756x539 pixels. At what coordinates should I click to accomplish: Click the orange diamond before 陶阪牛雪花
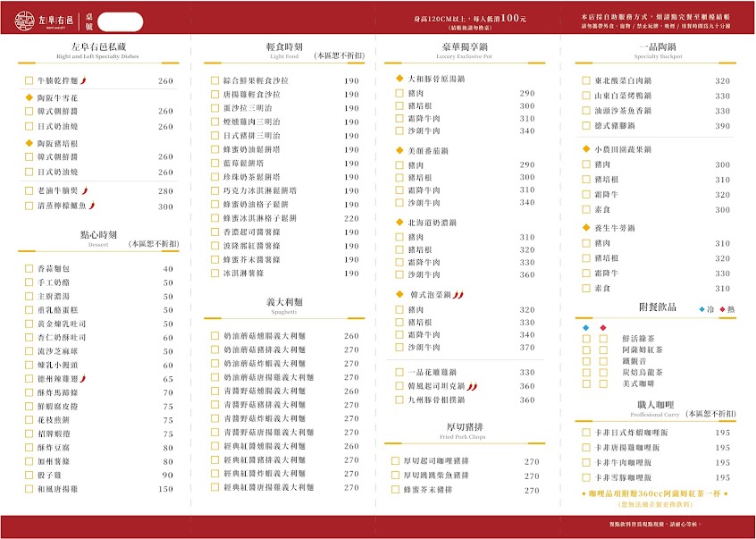[29, 97]
